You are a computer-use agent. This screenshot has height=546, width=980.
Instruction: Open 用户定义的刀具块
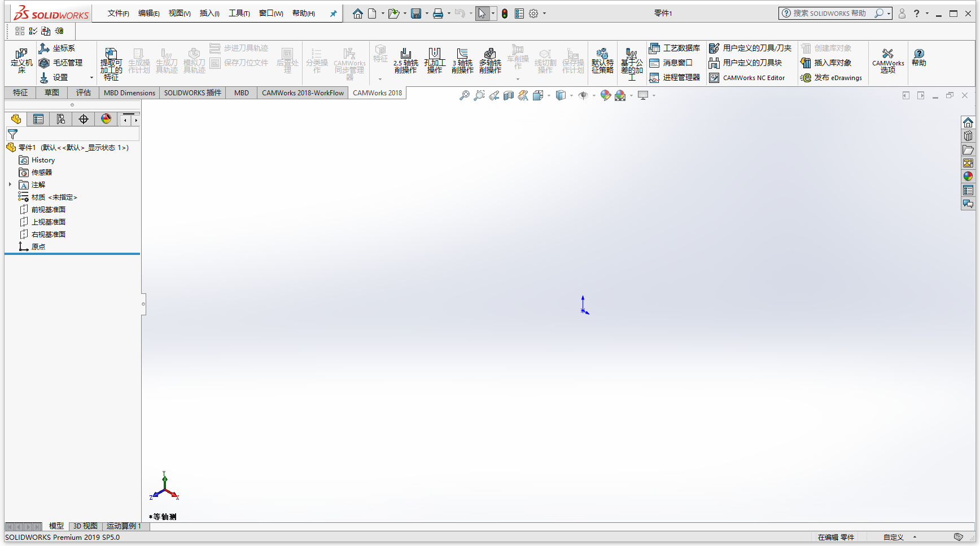(x=745, y=63)
